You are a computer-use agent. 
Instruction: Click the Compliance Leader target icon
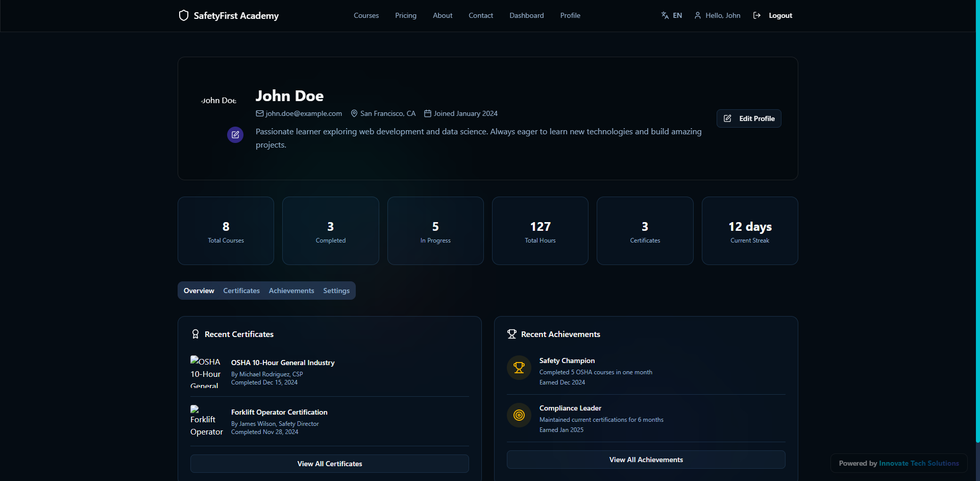pyautogui.click(x=519, y=415)
